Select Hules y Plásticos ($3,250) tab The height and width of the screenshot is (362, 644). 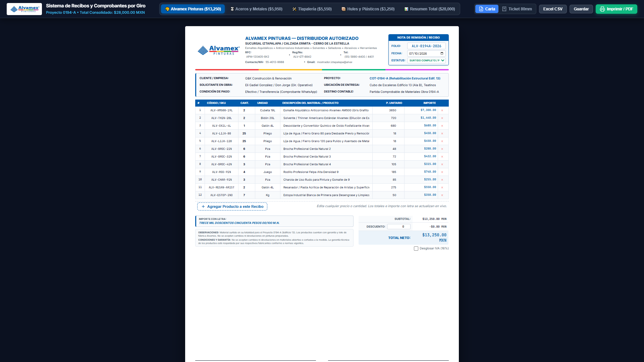(368, 9)
